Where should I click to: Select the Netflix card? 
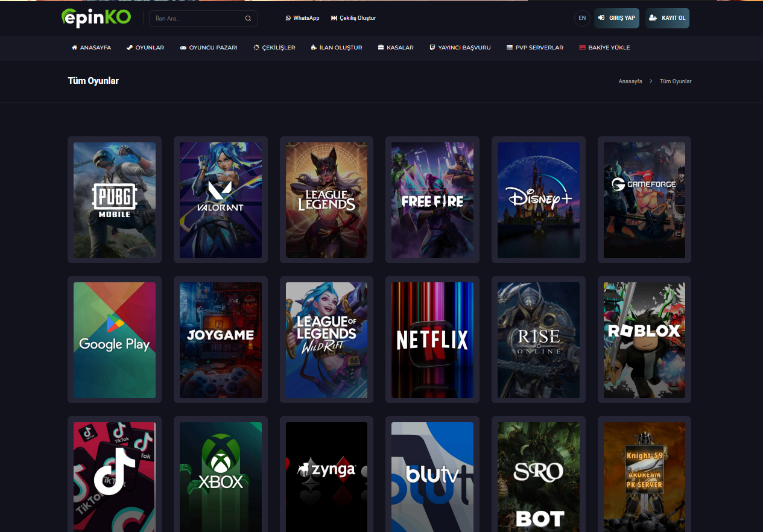432,340
